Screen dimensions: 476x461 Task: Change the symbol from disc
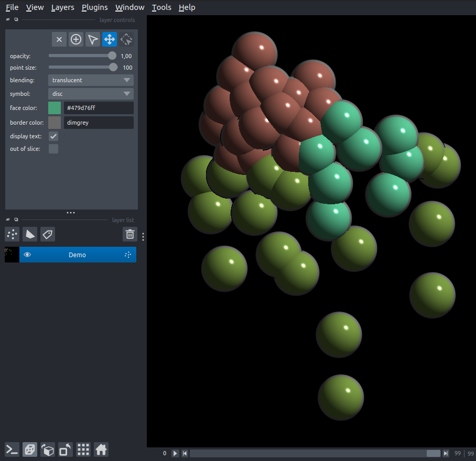[x=90, y=93]
